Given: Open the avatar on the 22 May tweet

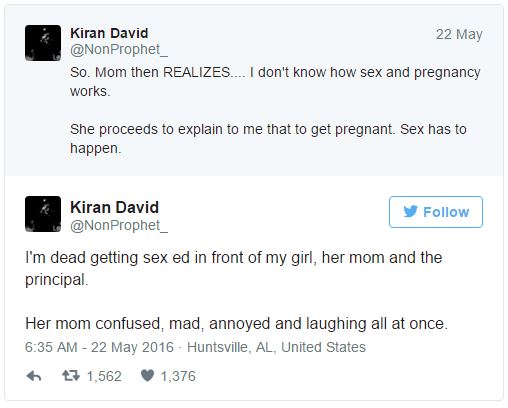Looking at the screenshot, I should pos(43,43).
